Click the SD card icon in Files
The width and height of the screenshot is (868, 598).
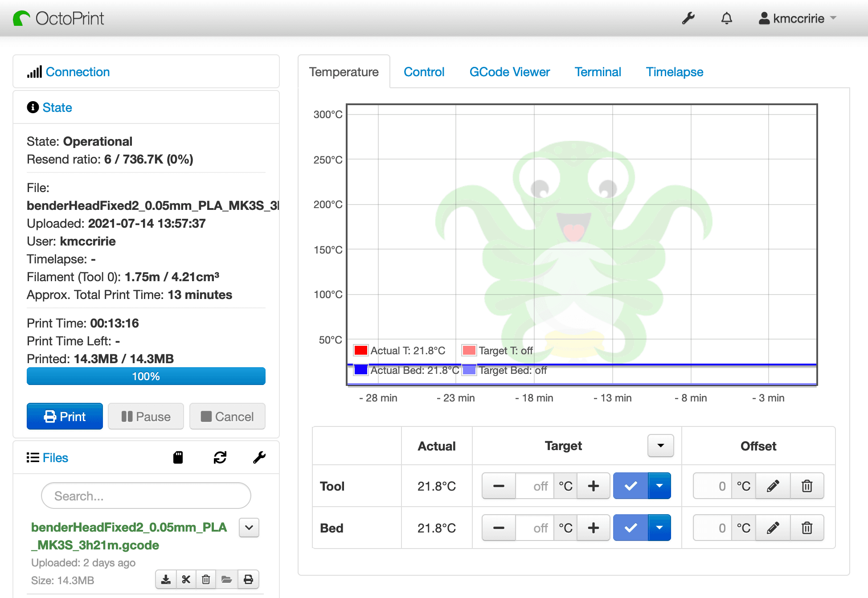(178, 457)
